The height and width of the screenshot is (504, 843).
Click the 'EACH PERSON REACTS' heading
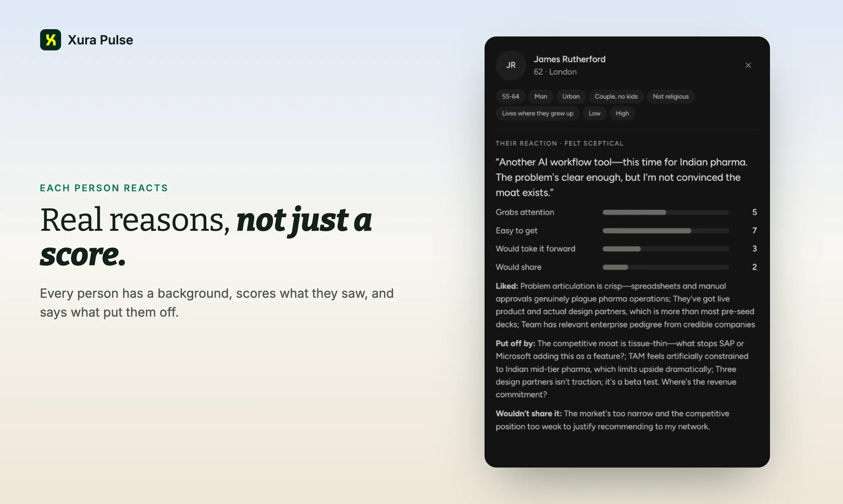104,188
